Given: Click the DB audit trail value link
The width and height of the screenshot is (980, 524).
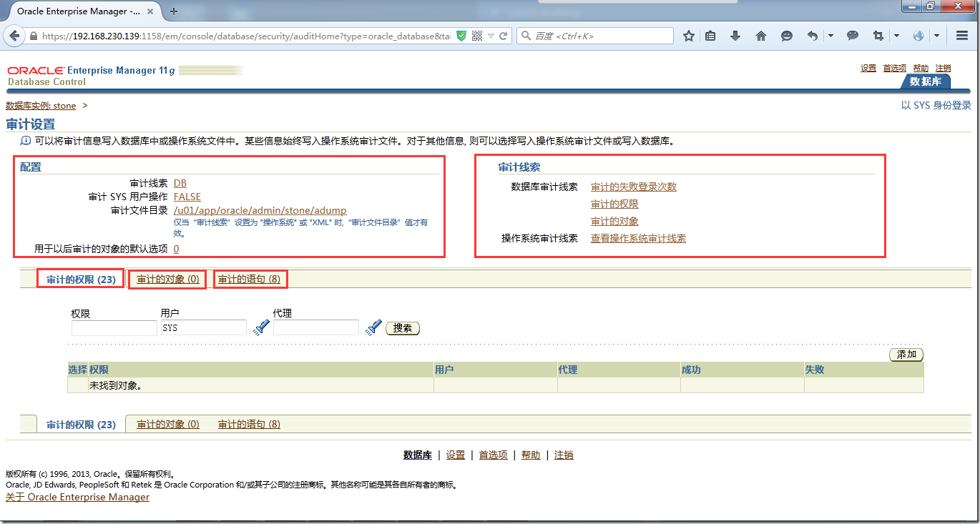Looking at the screenshot, I should [x=180, y=183].
